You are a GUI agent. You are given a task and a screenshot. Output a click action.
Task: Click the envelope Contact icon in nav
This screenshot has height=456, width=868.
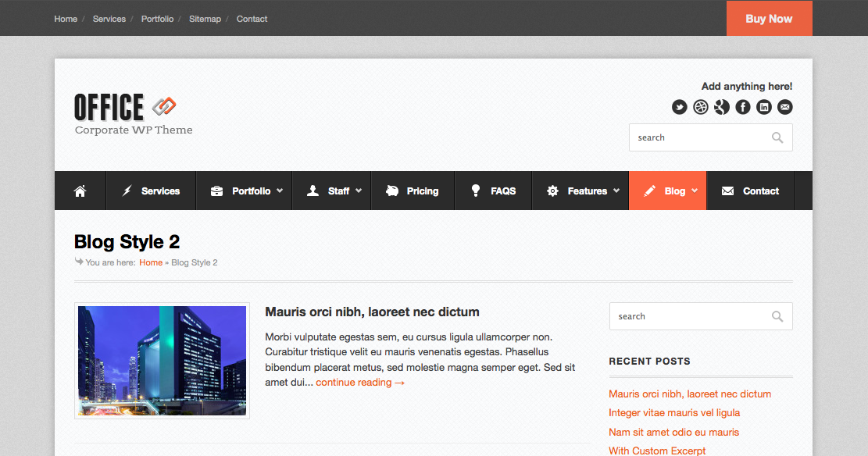click(x=727, y=191)
